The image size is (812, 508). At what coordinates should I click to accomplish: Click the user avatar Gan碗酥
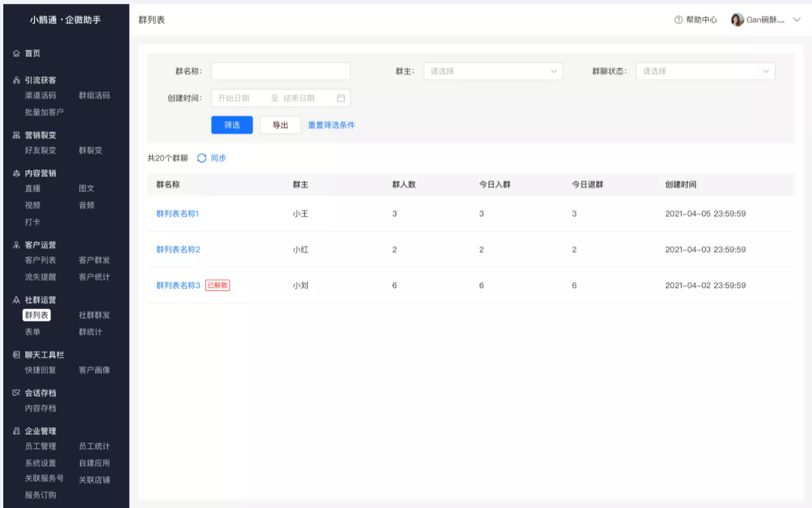(737, 20)
